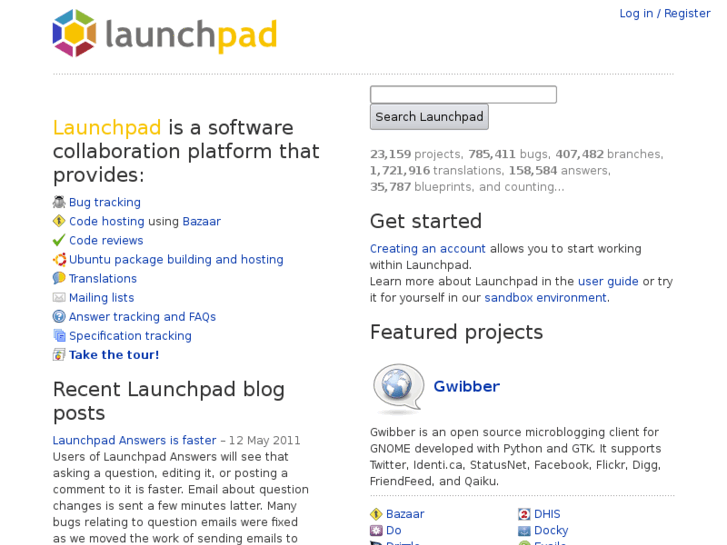
Task: Open the user guide link
Action: coord(608,281)
